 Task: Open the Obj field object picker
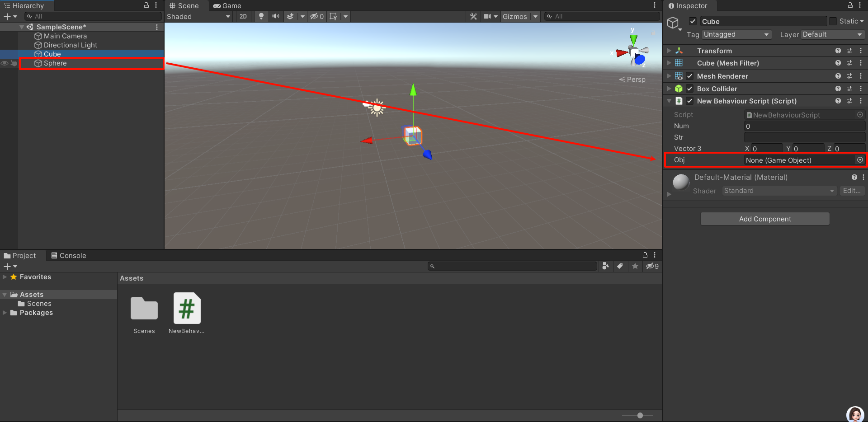click(860, 160)
